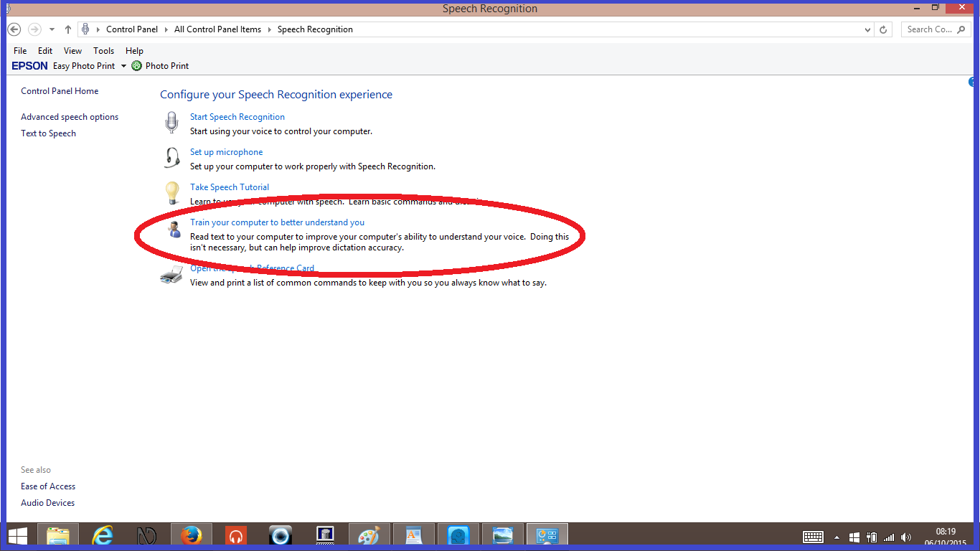Click All Control Panel Items in the breadcrumb

coord(218,29)
